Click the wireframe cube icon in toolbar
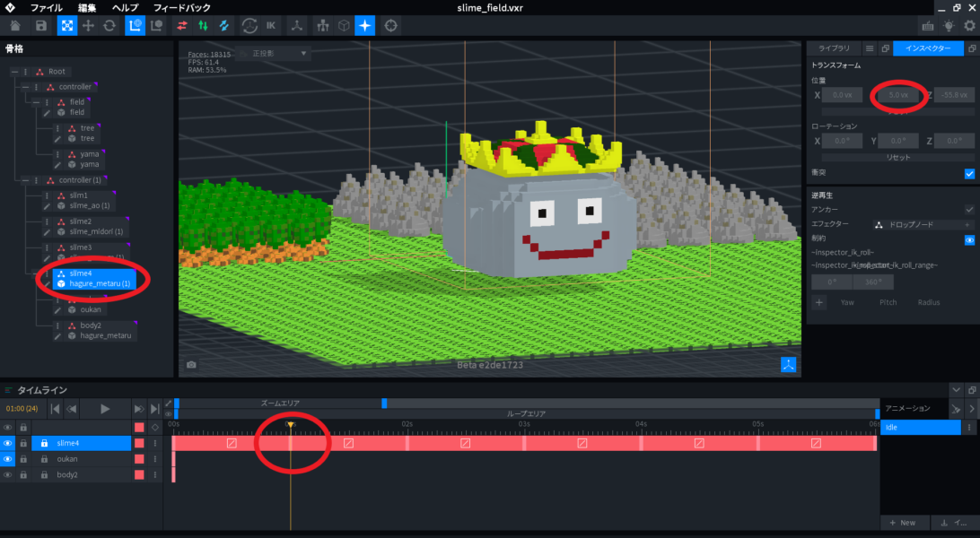 (x=344, y=26)
